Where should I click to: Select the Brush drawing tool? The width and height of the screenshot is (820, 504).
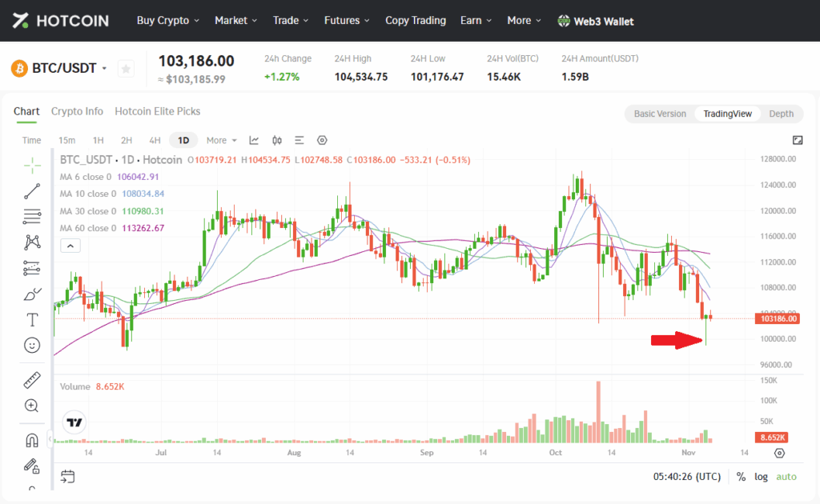(32, 294)
